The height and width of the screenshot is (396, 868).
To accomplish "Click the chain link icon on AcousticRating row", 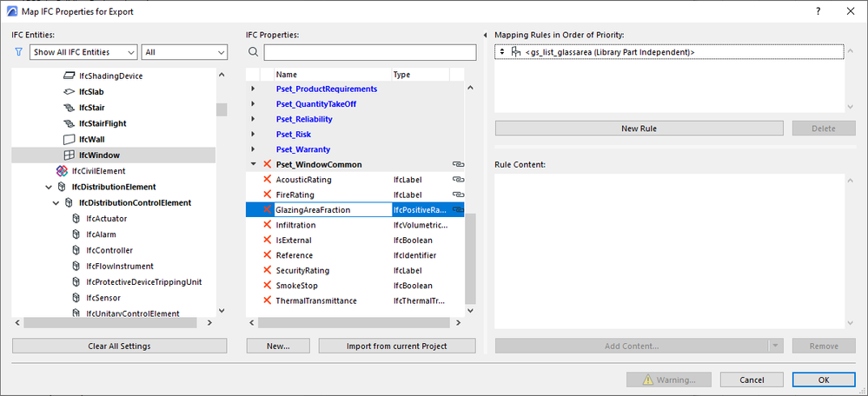I will pyautogui.click(x=457, y=180).
